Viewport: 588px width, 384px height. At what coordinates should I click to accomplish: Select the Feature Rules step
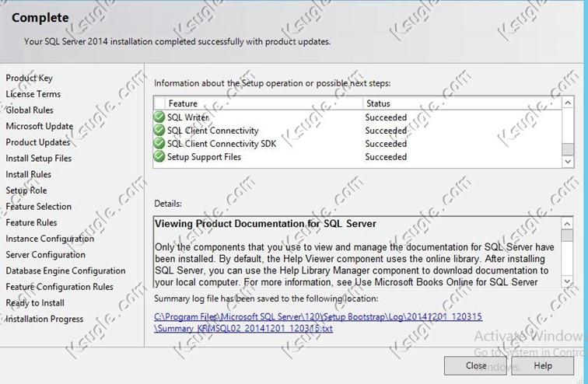point(31,222)
